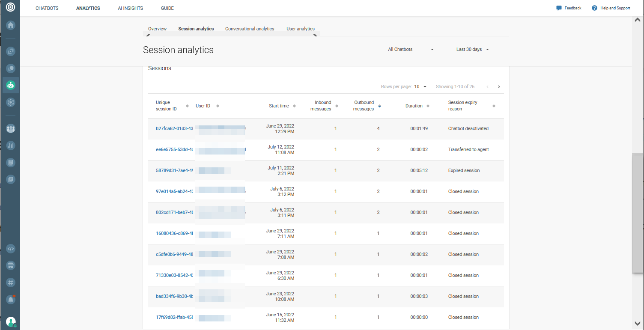Screen dimensions: 644x330
Task: Toggle sorting on the User ID column
Action: coord(218,106)
